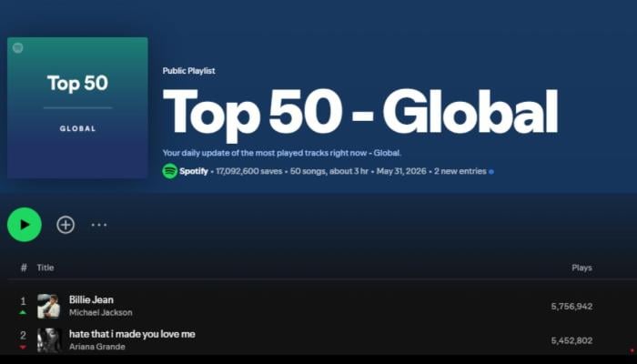Select hate that i made you love me

(132, 334)
